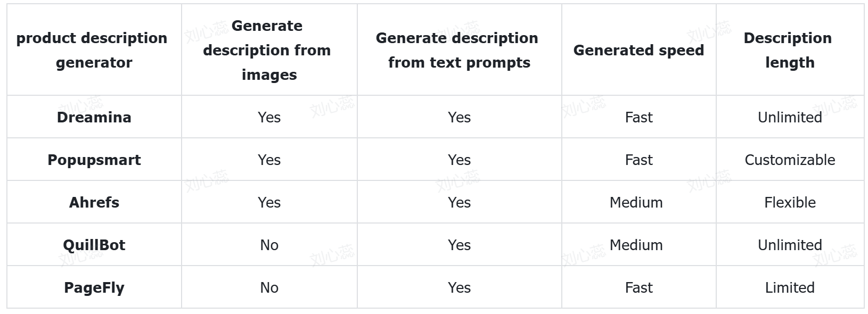Image resolution: width=868 pixels, height=314 pixels.
Task: Click the Dreamina row header
Action: pos(94,117)
